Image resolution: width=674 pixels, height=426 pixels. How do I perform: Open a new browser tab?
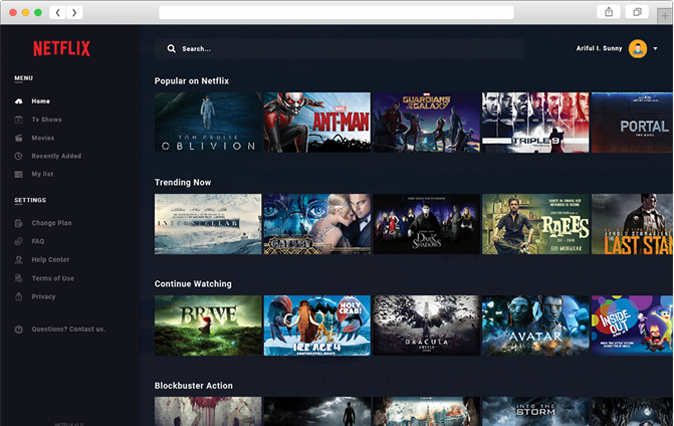[665, 16]
